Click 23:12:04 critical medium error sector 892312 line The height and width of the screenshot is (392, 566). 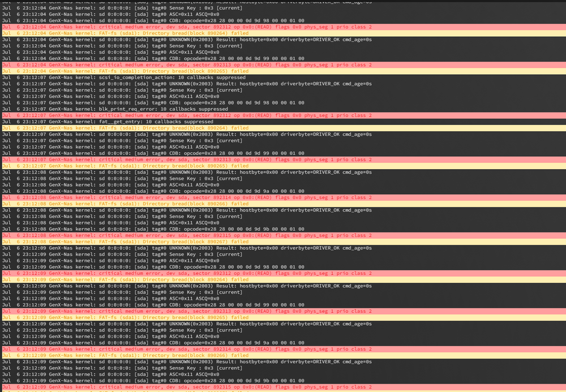coord(284,27)
